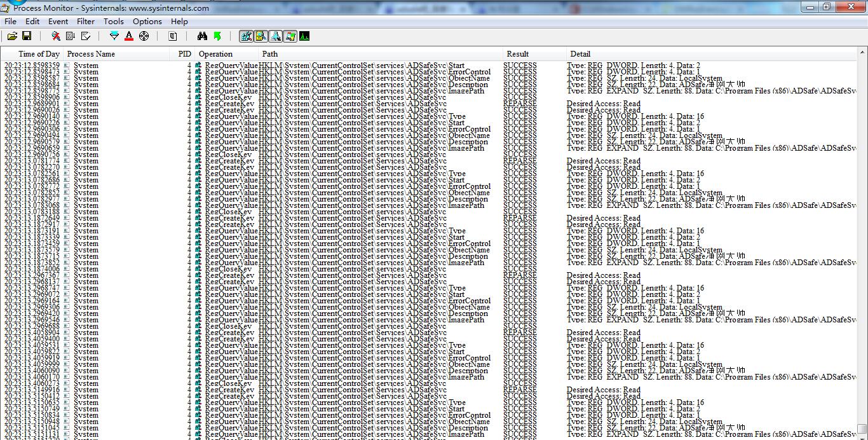Image resolution: width=868 pixels, height=440 pixels.
Task: Click REPARSE result in 20:23:12.9689901 row
Action: pos(520,104)
